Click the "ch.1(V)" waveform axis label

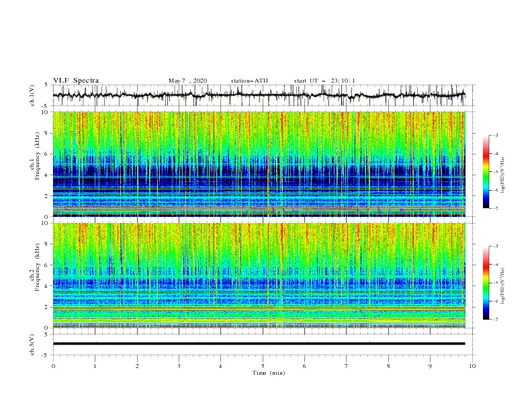point(32,95)
